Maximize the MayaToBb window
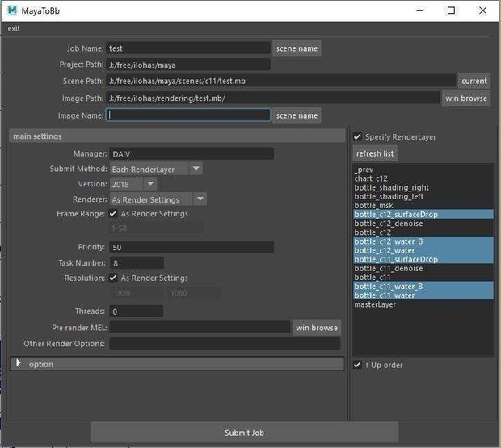 point(451,10)
